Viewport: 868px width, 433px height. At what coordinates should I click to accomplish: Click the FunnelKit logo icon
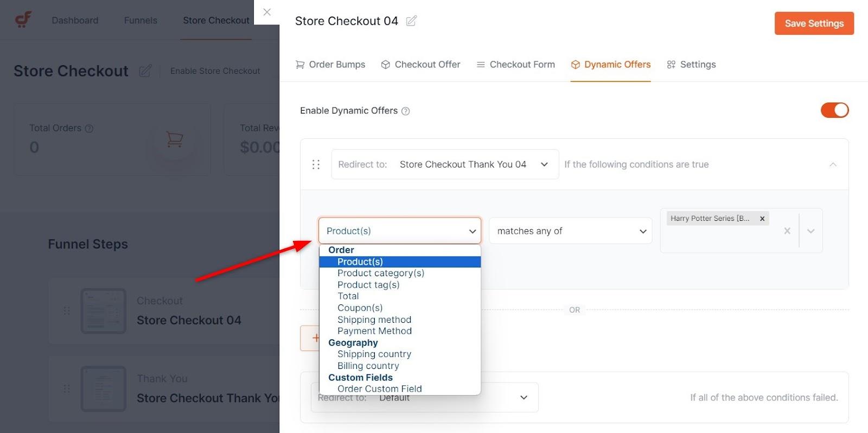[x=23, y=20]
